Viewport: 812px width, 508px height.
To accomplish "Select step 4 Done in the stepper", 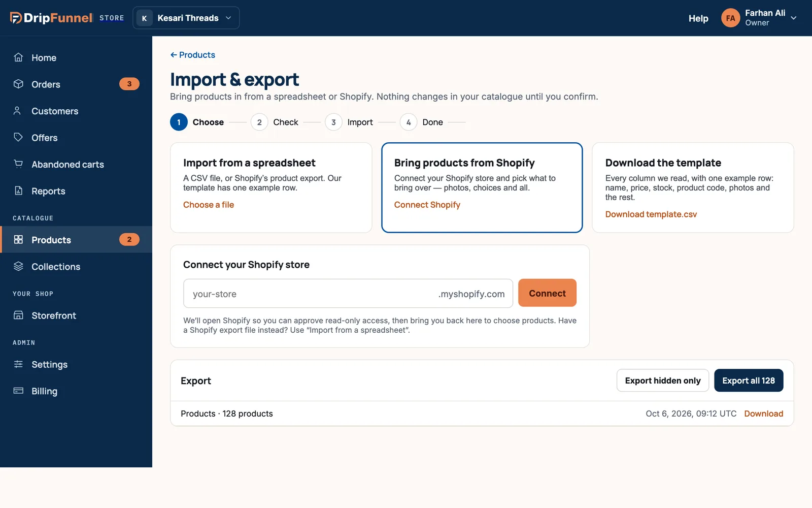I will click(x=422, y=122).
